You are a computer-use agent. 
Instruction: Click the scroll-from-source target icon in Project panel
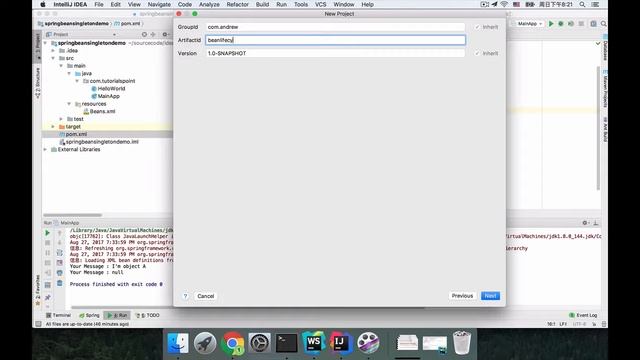[144, 34]
